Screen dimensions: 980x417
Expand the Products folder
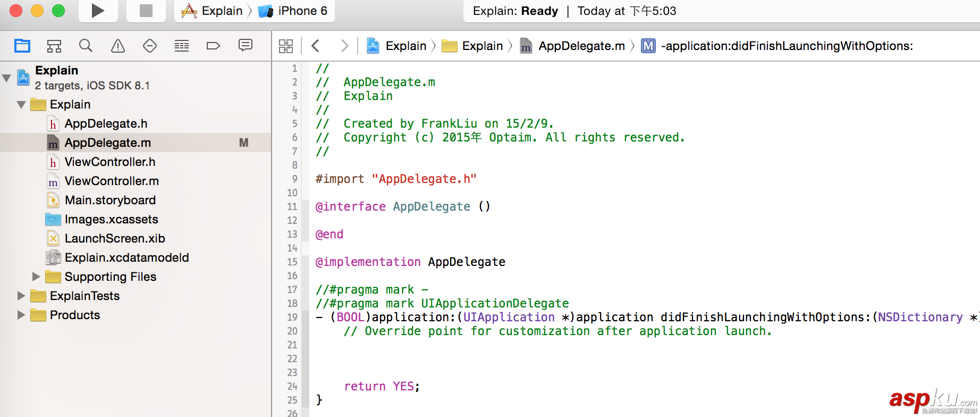point(21,315)
